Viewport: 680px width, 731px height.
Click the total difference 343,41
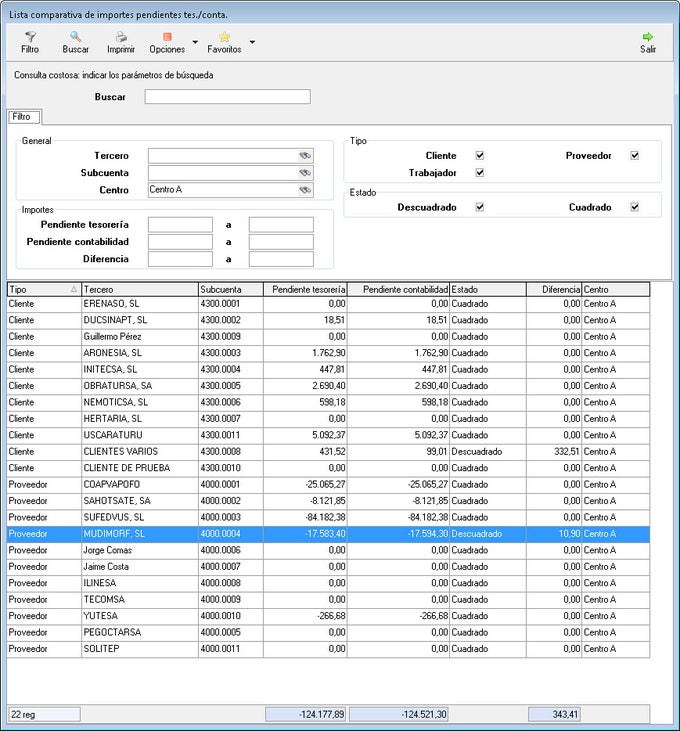[x=554, y=714]
